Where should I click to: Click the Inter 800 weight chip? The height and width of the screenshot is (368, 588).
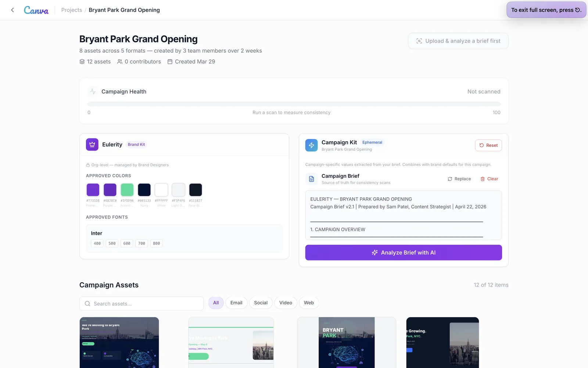156,243
